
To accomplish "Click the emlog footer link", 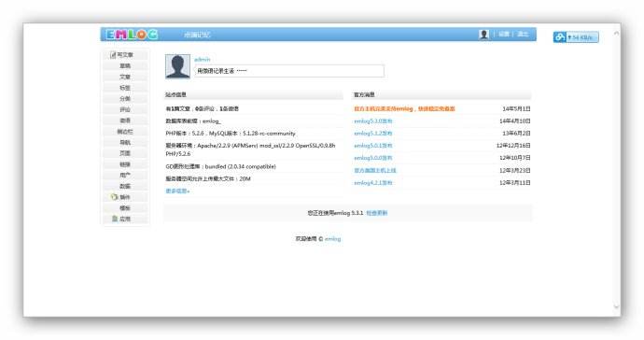I will point(332,239).
